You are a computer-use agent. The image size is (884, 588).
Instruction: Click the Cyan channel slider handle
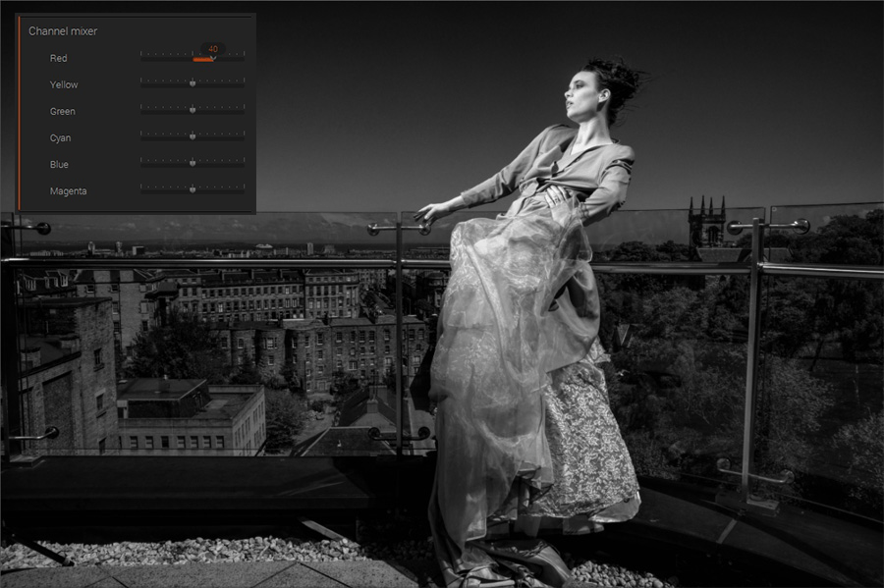(x=193, y=136)
